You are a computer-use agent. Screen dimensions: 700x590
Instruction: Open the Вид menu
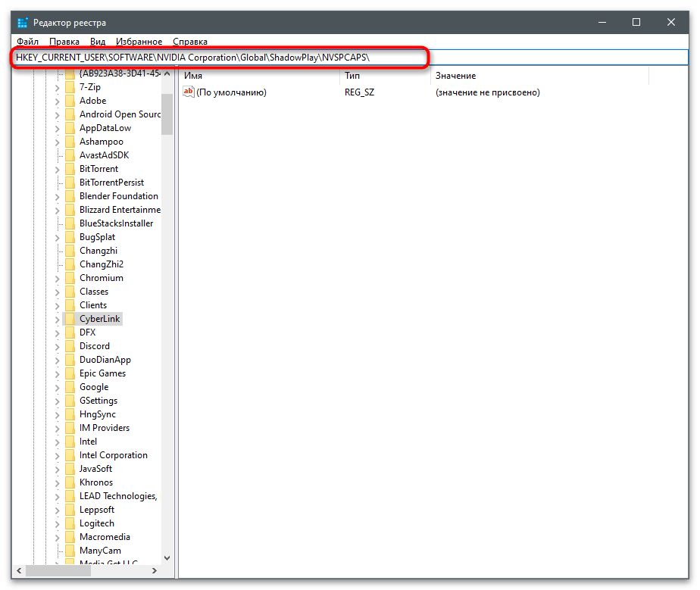pyautogui.click(x=98, y=42)
